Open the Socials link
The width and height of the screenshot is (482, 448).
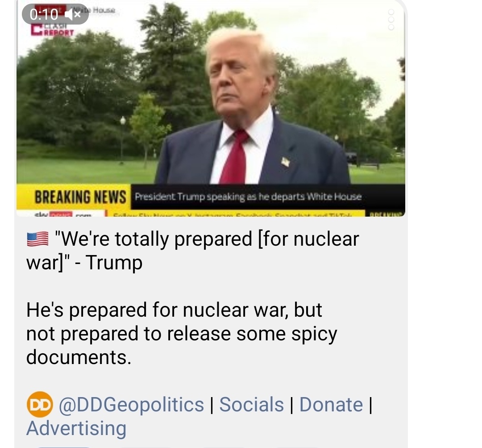pos(251,404)
